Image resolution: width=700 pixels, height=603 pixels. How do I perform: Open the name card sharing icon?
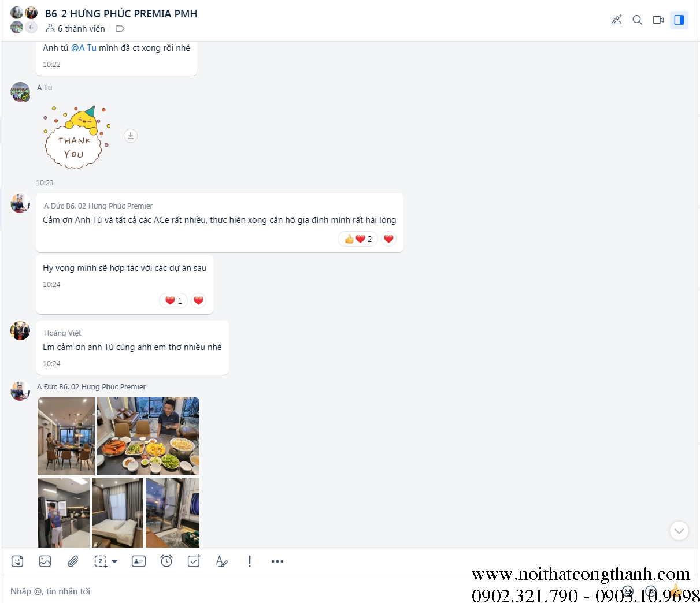pyautogui.click(x=139, y=561)
